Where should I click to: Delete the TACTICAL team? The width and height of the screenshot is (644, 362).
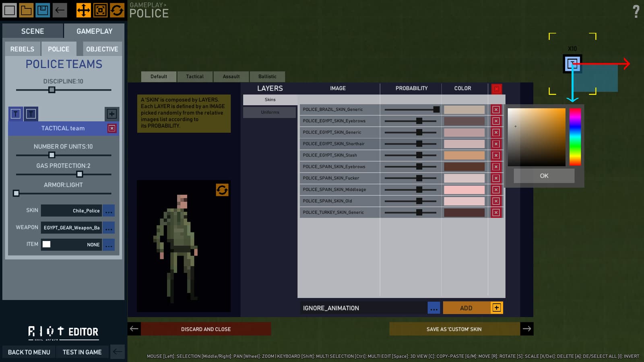(x=112, y=128)
